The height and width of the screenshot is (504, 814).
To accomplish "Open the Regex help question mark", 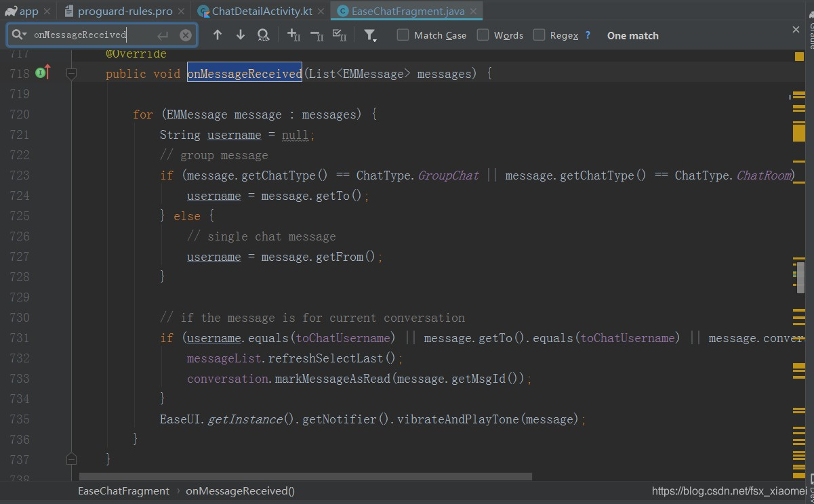I will pyautogui.click(x=588, y=35).
